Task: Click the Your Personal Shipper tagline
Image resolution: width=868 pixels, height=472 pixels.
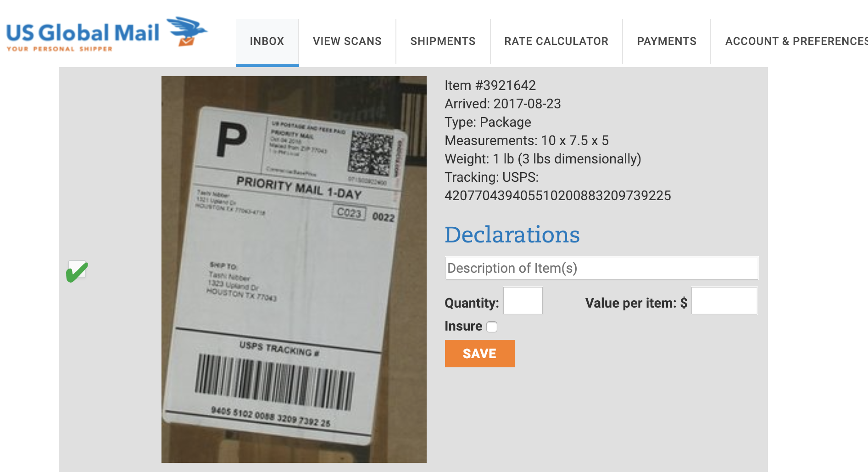Action: tap(60, 49)
